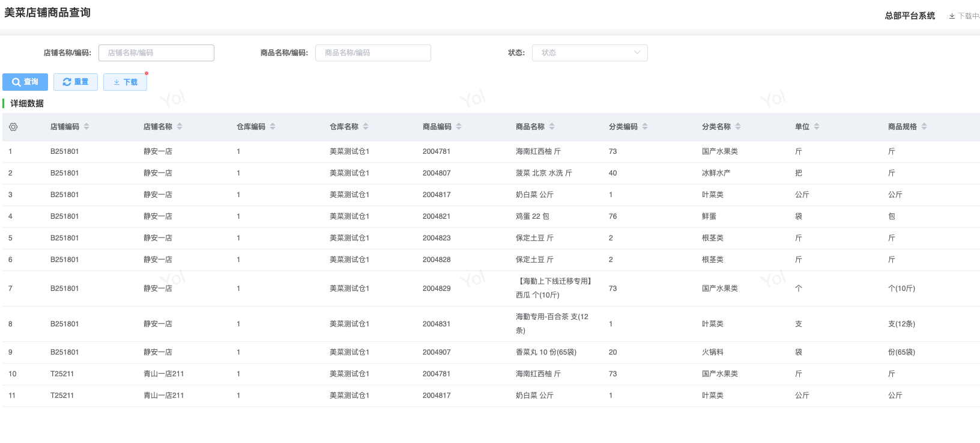
Task: Expand the 状态 dropdown selector
Action: click(589, 53)
